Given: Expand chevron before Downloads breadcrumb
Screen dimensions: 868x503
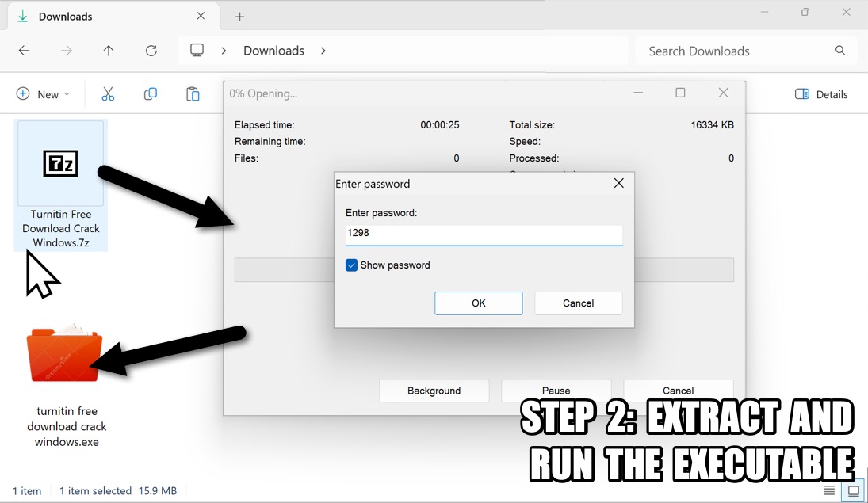Looking at the screenshot, I should pos(224,51).
